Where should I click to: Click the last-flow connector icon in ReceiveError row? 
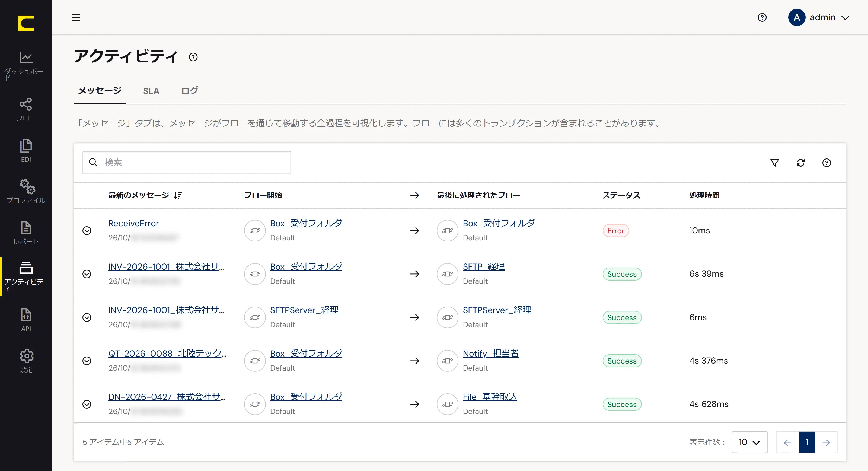[448, 231]
